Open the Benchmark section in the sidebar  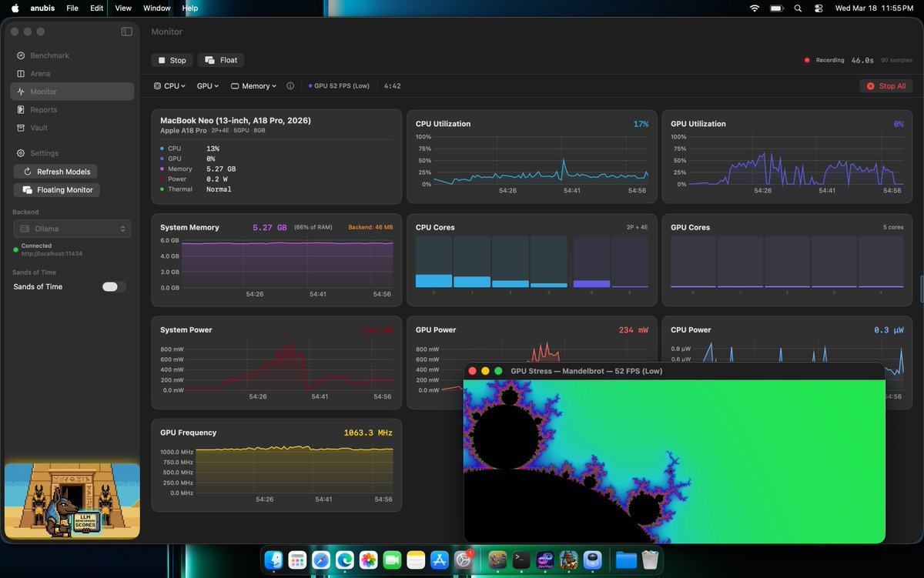coord(49,55)
